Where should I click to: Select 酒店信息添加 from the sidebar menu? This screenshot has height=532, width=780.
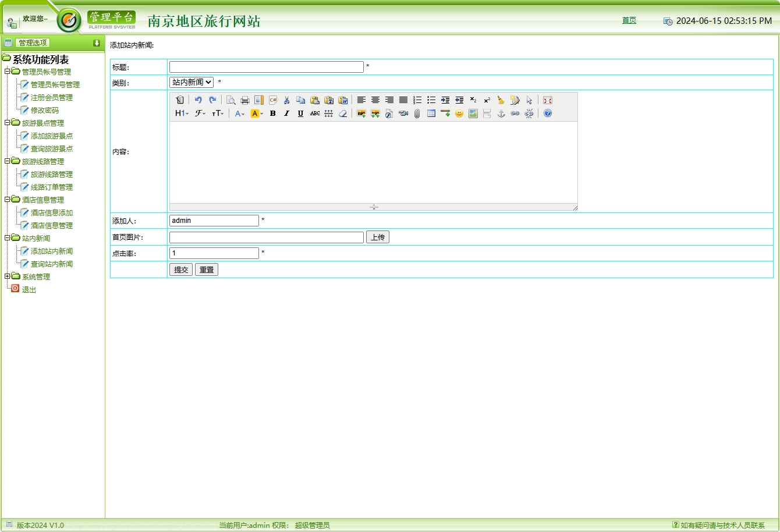click(x=52, y=213)
